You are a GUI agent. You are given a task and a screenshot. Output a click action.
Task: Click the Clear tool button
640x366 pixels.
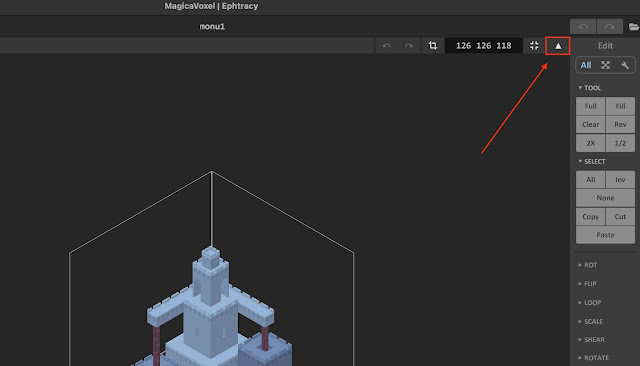[590, 124]
